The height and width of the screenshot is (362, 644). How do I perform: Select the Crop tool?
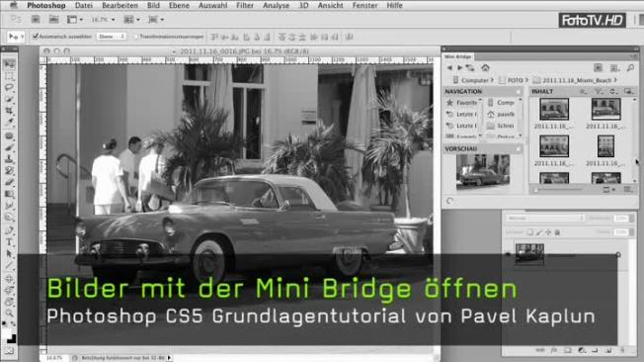click(x=9, y=111)
